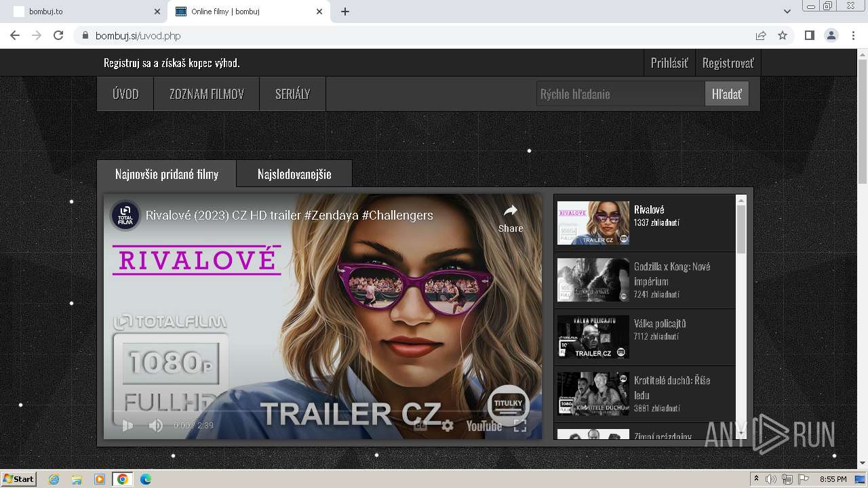The height and width of the screenshot is (488, 868).
Task: Focus the Rýchle hľadanie search field
Action: pos(620,94)
